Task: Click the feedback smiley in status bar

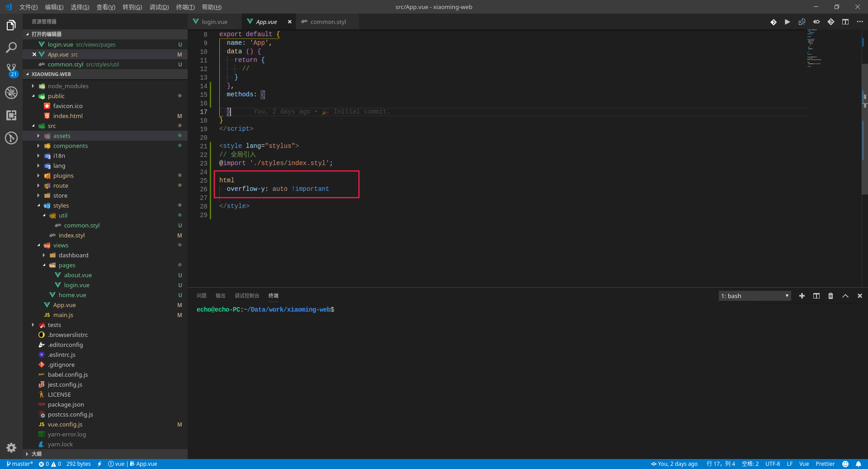Action: (x=845, y=464)
